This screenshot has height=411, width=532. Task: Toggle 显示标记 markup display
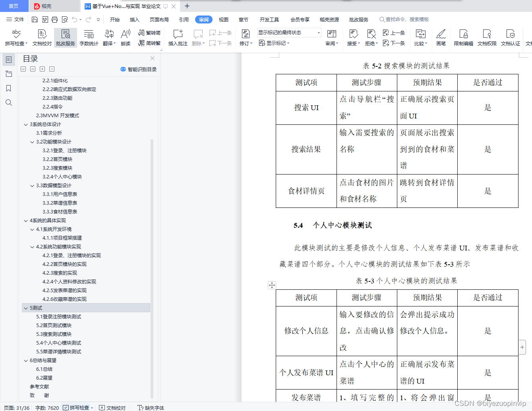tap(275, 43)
